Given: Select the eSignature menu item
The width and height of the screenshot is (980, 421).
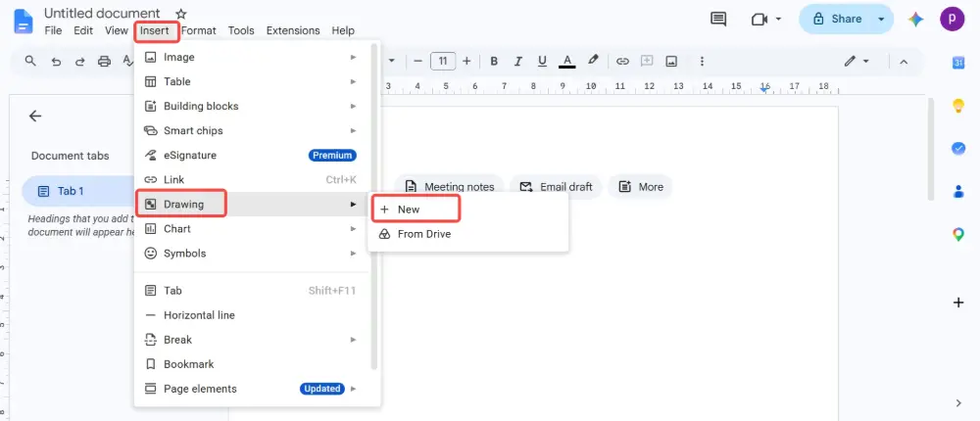Looking at the screenshot, I should (x=251, y=155).
